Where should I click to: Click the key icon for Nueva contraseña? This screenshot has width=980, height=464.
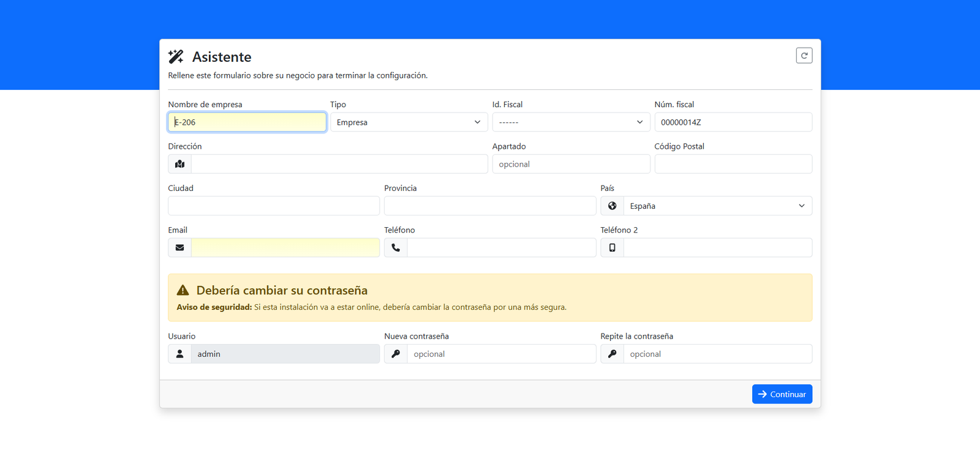(396, 354)
